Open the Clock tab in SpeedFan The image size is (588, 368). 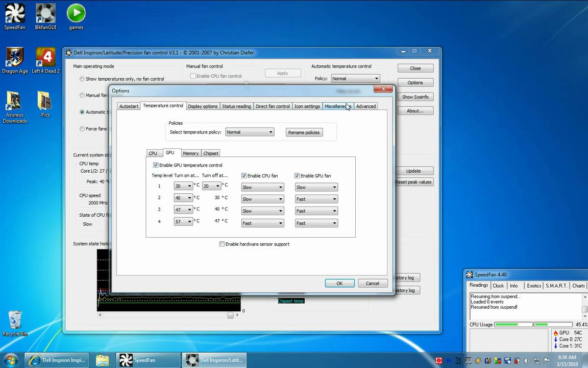point(498,286)
